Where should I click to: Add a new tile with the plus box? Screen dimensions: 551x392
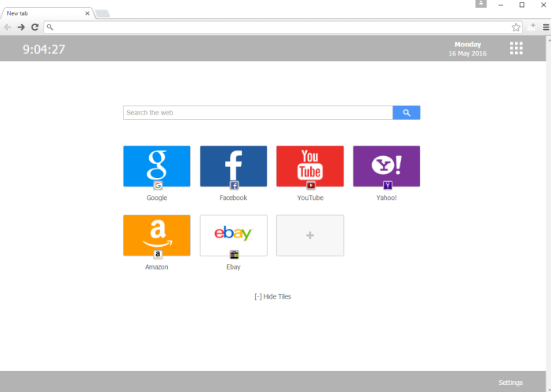pyautogui.click(x=310, y=235)
